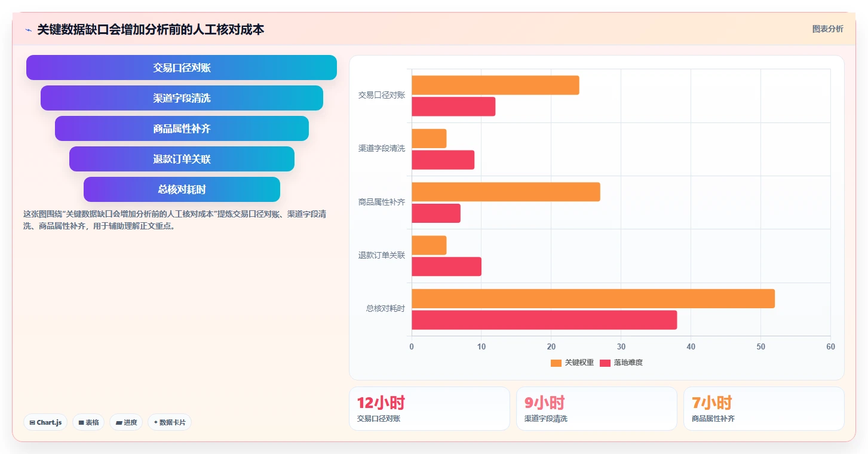Click the orange bar for 总核对耗时

[593, 299]
